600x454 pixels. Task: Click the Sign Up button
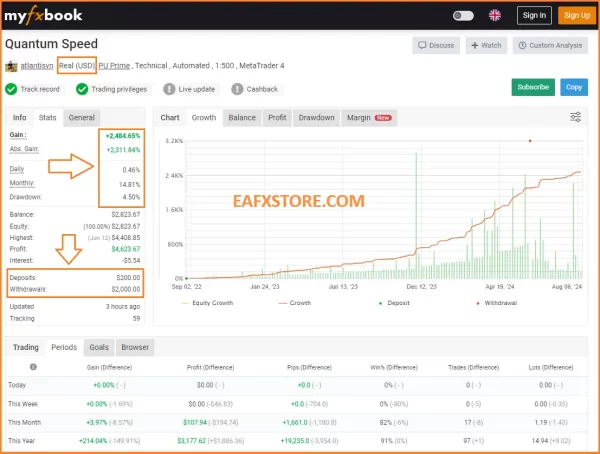pyautogui.click(x=577, y=15)
